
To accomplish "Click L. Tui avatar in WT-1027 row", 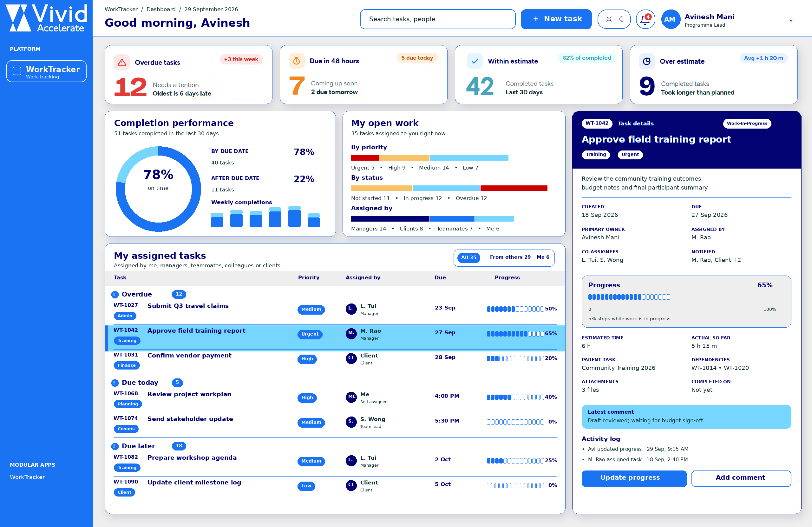I will point(351,309).
